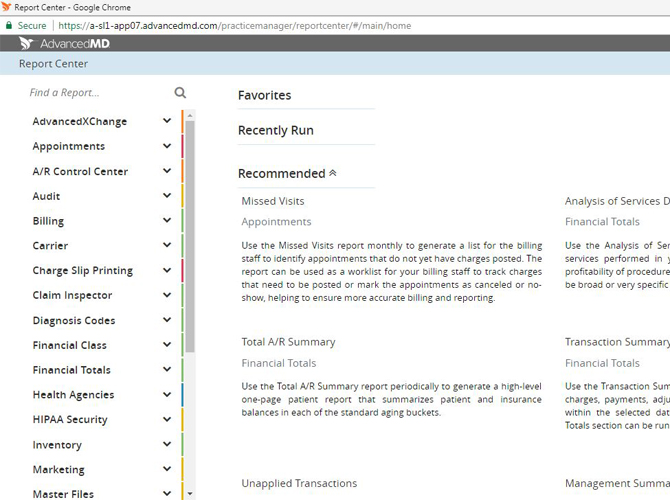Open the A/R Control Center category
This screenshot has width=670, height=500.
click(x=80, y=172)
